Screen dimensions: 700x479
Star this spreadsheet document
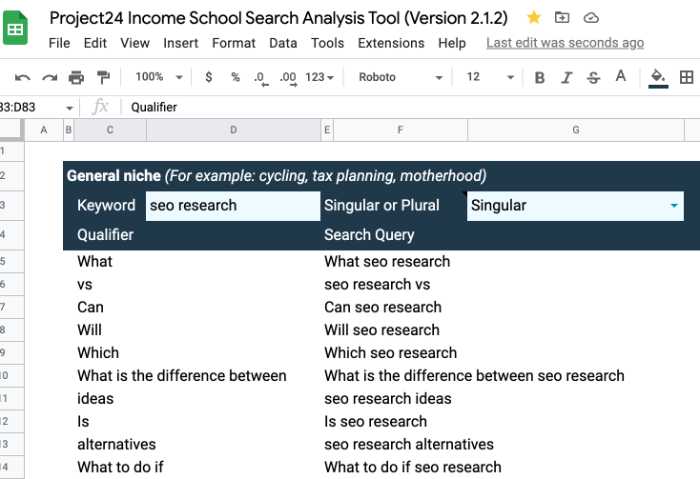534,18
